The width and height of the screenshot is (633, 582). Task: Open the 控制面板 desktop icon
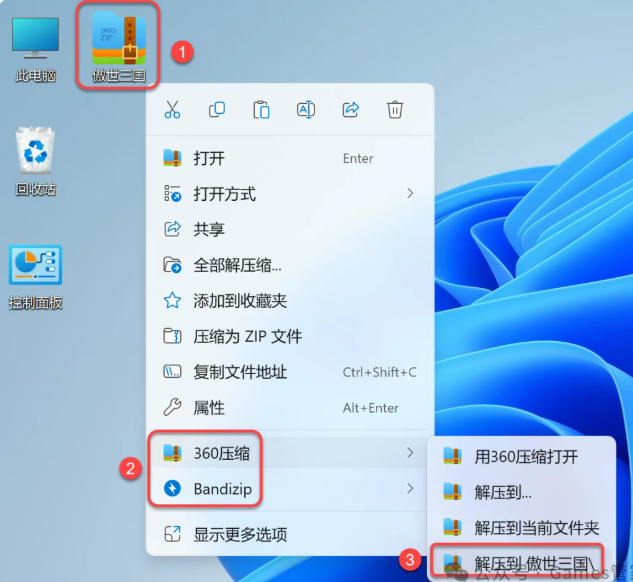point(36,275)
